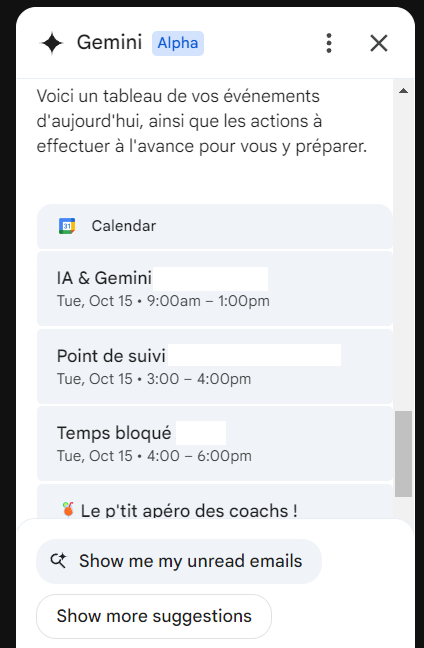Expand Show more suggestions
The height and width of the screenshot is (648, 424).
[x=154, y=616]
